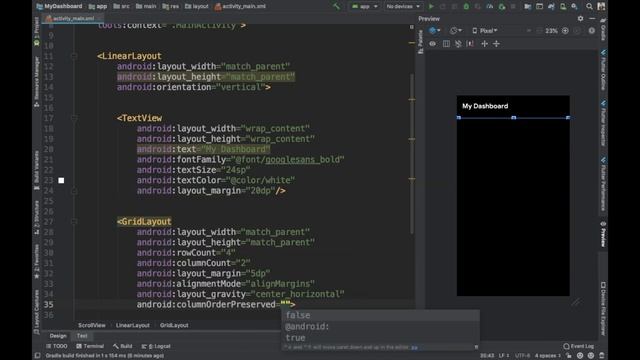
Task: Click the Make Project hammer icon
Action: [x=336, y=6]
